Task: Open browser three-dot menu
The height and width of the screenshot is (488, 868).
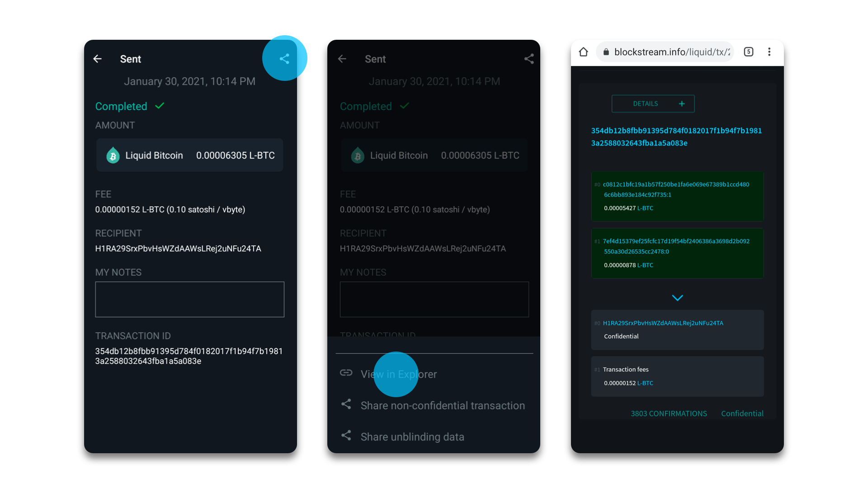Action: tap(769, 52)
